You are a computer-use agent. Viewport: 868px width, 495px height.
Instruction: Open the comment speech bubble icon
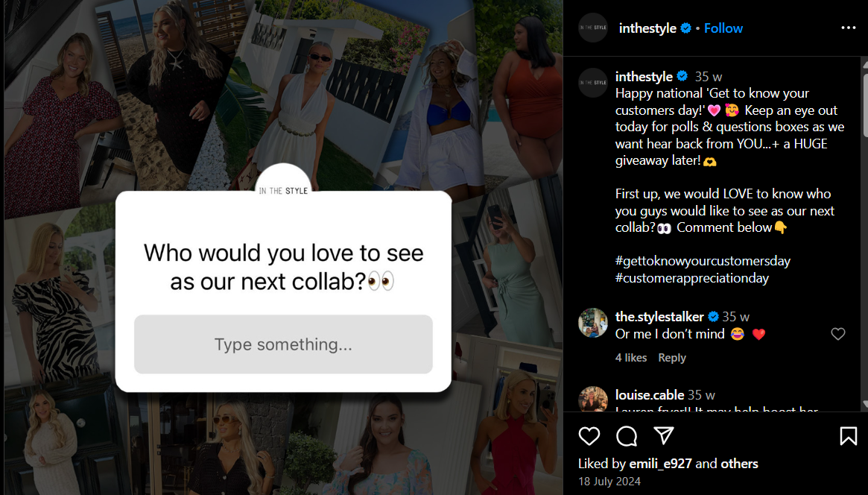coord(627,436)
